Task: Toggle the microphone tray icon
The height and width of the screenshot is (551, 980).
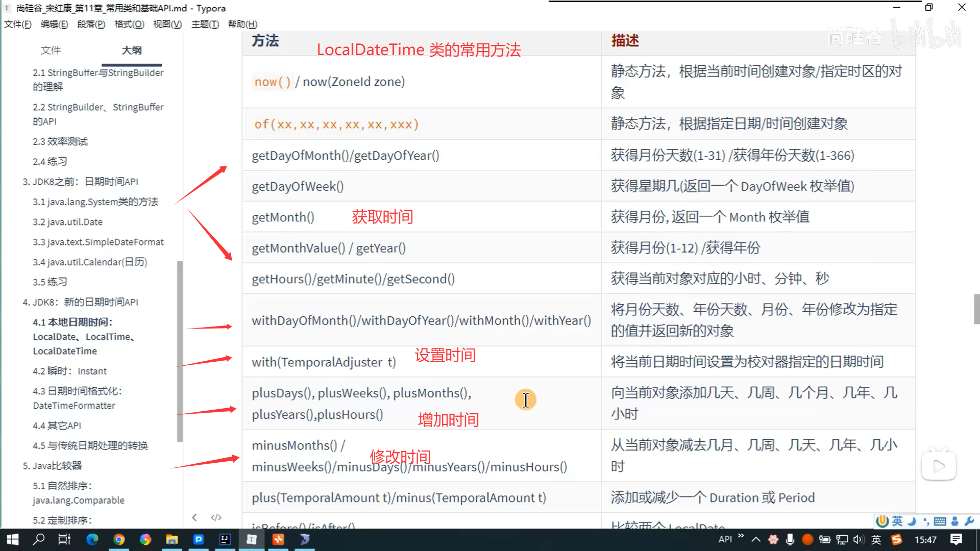Action: coord(790,539)
